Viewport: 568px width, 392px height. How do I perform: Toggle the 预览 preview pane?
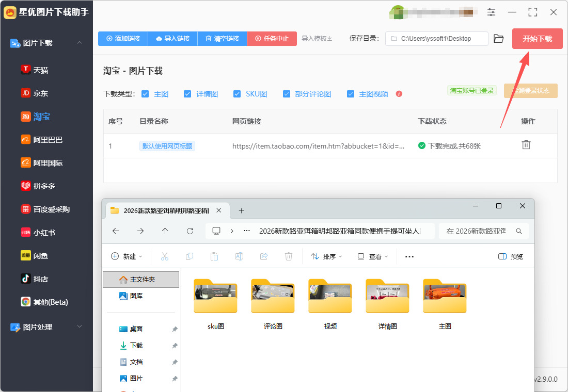pos(511,256)
